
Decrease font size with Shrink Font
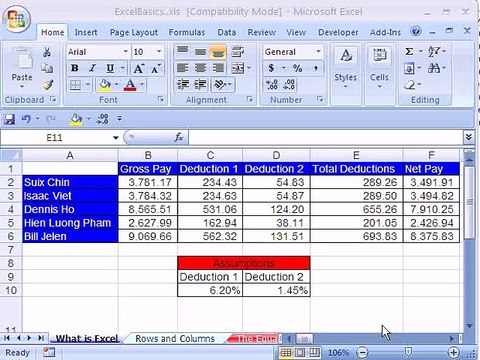[156, 68]
